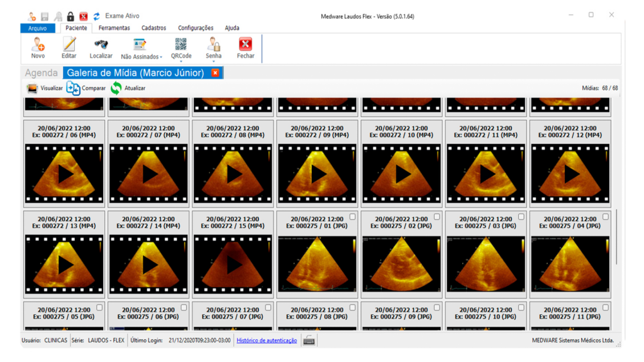Image resolution: width=644 pixels, height=362 pixels.
Task: Switch to the Paciente ribbon tab
Action: point(76,28)
